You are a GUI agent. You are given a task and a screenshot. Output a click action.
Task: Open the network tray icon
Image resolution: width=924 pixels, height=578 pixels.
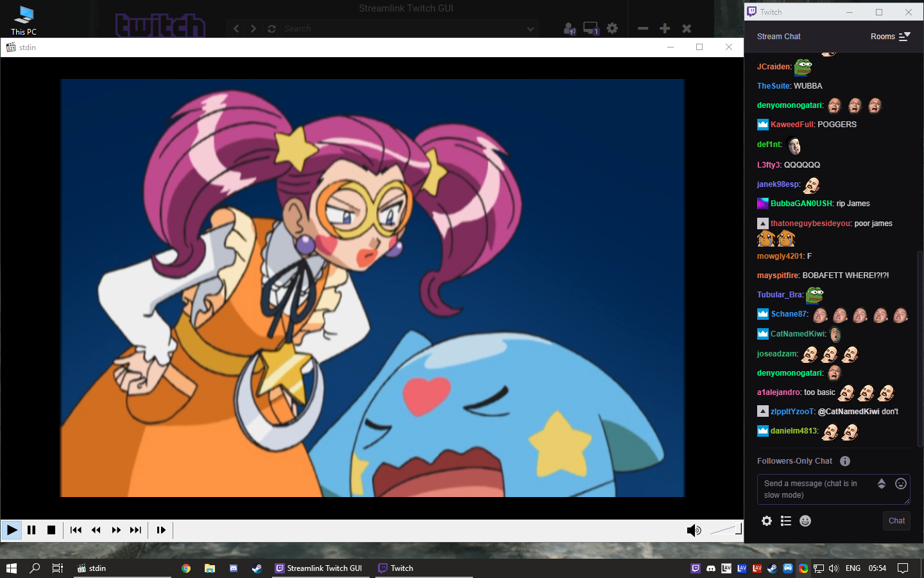click(819, 568)
